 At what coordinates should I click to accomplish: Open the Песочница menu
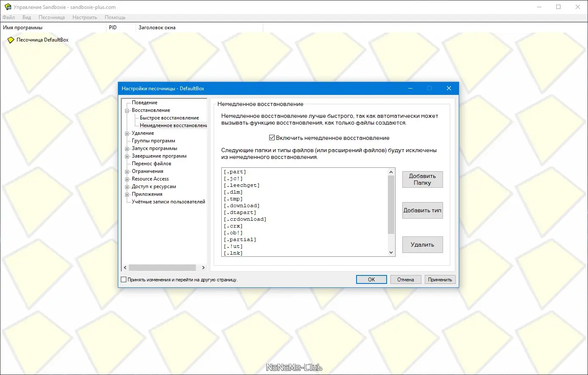click(x=51, y=17)
